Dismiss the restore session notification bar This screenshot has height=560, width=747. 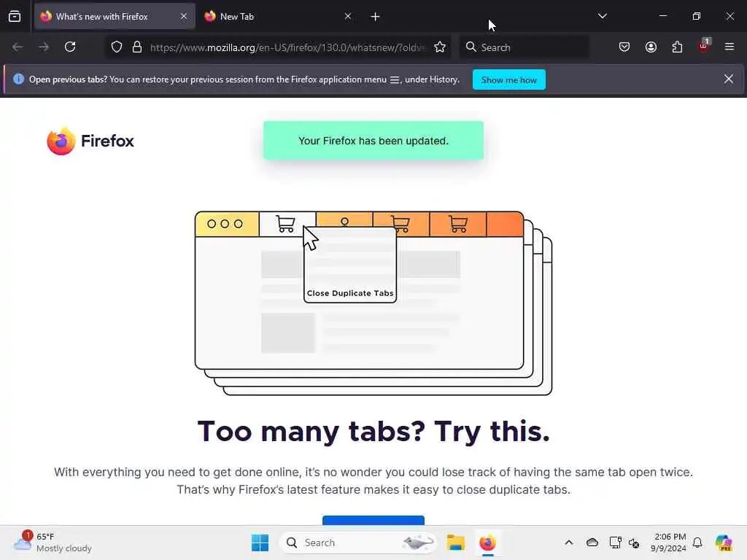[x=729, y=79]
